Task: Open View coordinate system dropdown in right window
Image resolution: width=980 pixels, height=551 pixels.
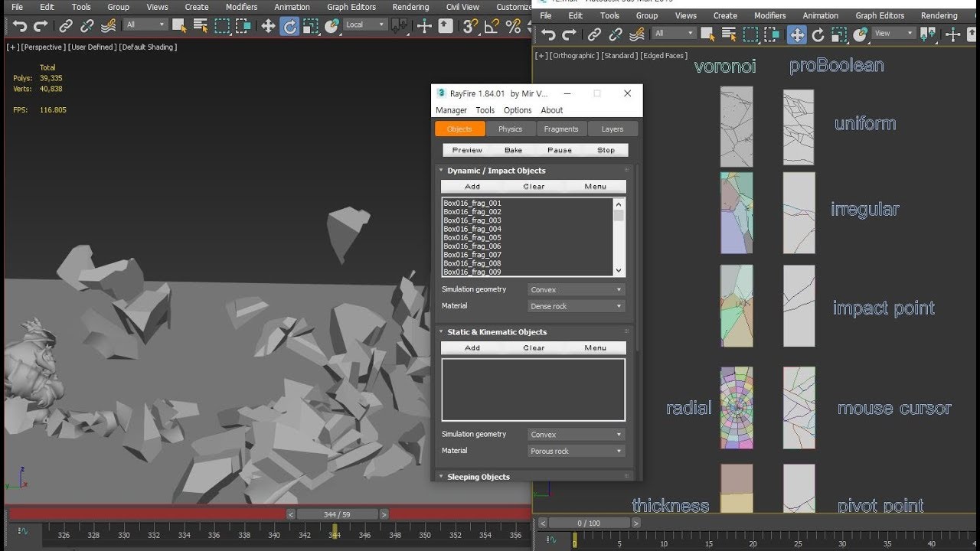Action: coord(893,33)
